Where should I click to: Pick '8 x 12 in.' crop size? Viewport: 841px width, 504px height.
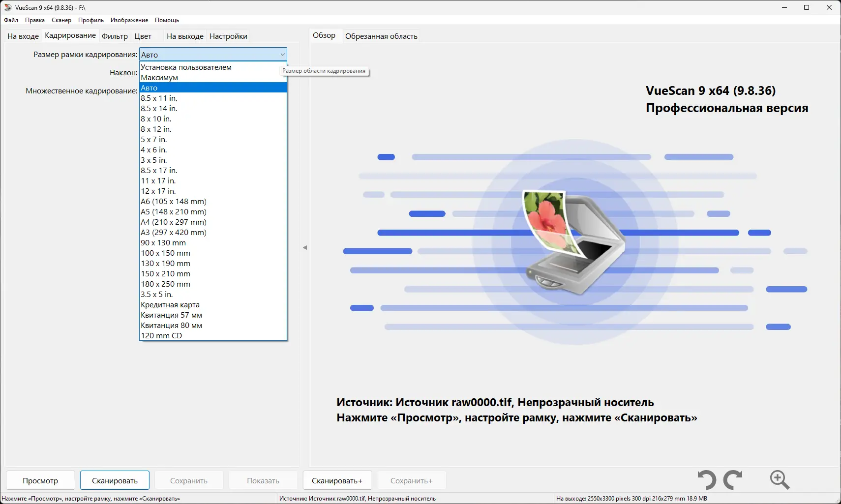(x=213, y=129)
